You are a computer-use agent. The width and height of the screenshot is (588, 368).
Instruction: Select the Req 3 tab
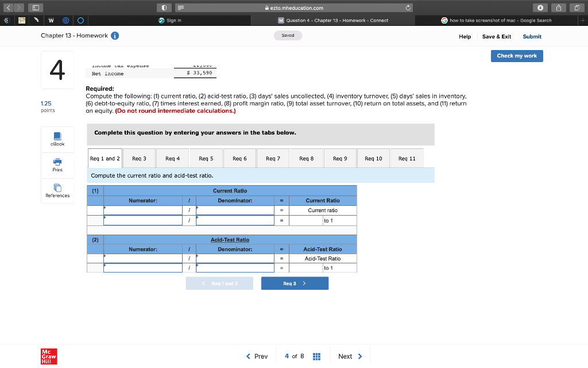click(x=139, y=159)
